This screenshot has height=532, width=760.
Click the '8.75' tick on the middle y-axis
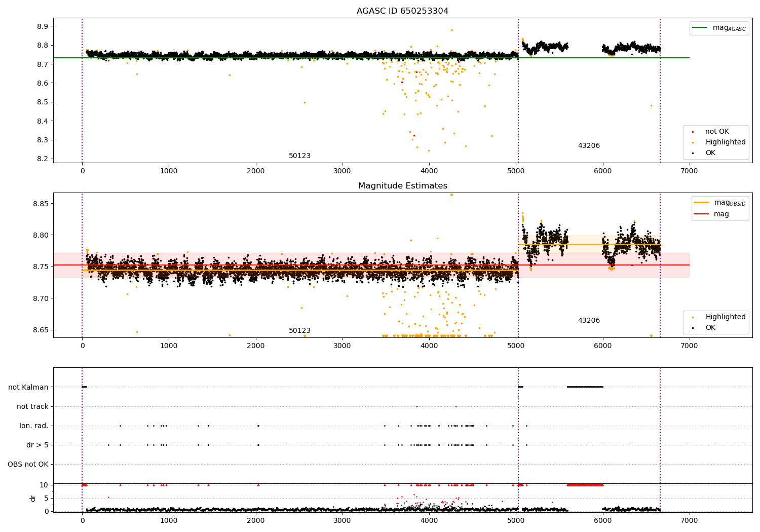tap(41, 267)
